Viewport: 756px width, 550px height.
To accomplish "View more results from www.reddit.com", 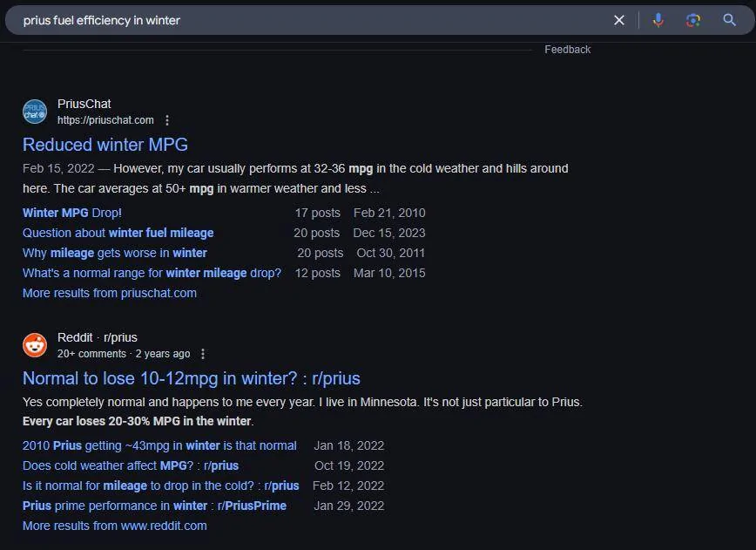I will coord(115,526).
